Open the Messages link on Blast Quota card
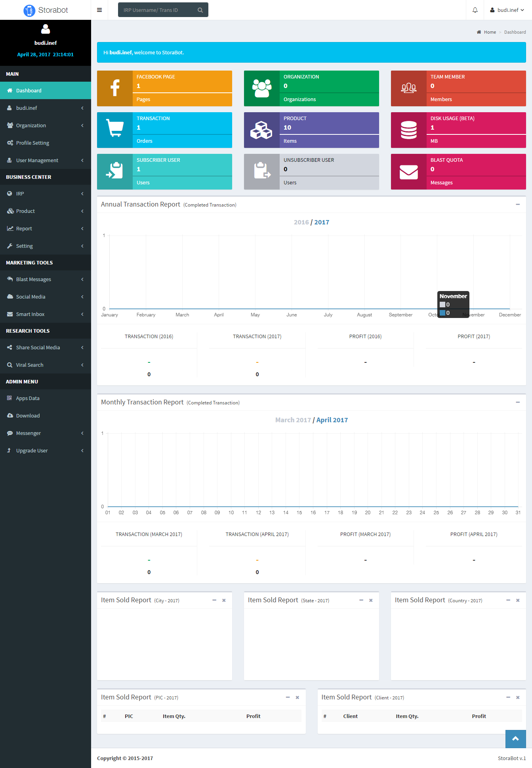Screen dimensions: 532x768 442,183
